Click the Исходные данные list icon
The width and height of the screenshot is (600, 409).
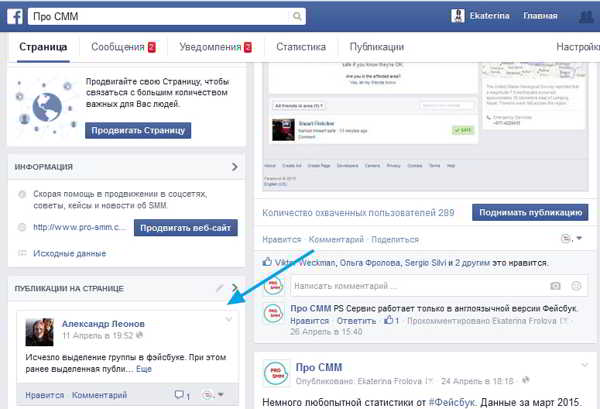coord(22,253)
